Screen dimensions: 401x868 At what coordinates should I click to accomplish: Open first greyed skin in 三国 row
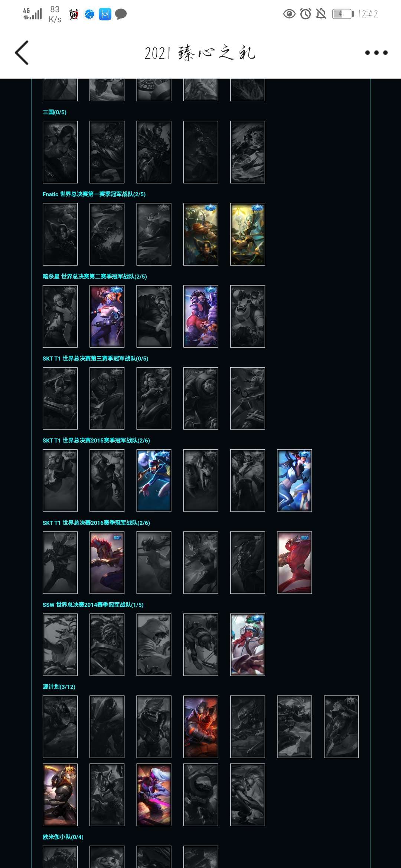point(60,152)
